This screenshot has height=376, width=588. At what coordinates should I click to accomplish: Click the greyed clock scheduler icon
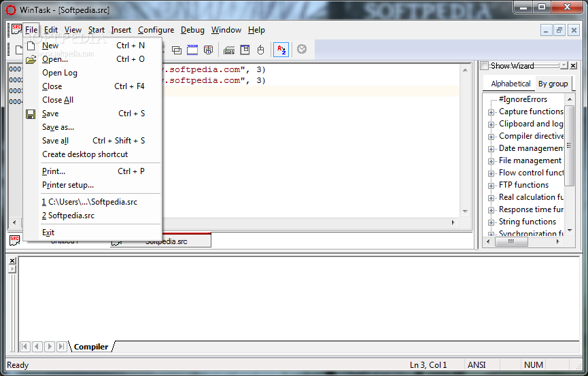pyautogui.click(x=302, y=49)
